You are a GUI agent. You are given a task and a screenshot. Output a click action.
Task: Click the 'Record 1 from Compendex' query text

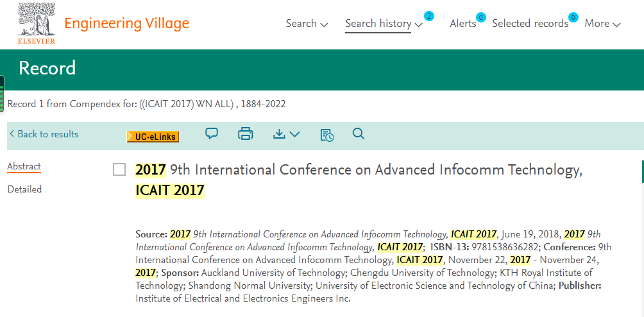click(x=147, y=105)
